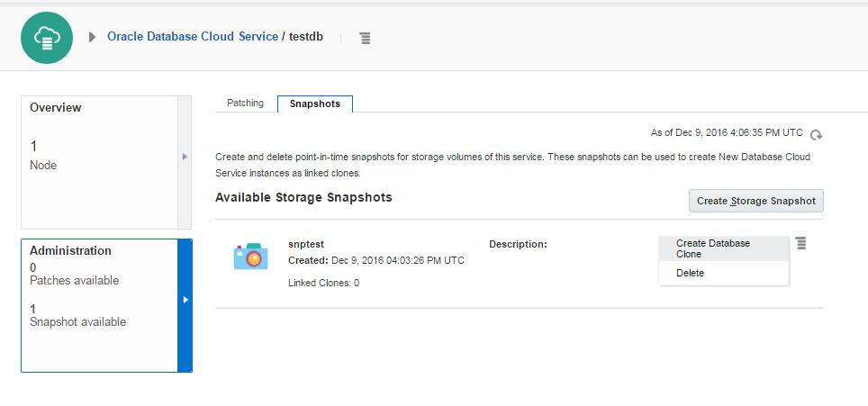
Task: Click the Node count in Overview
Action: [x=34, y=146]
